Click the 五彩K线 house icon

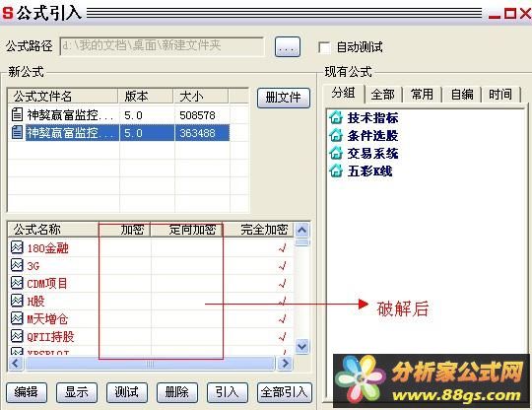tap(336, 171)
